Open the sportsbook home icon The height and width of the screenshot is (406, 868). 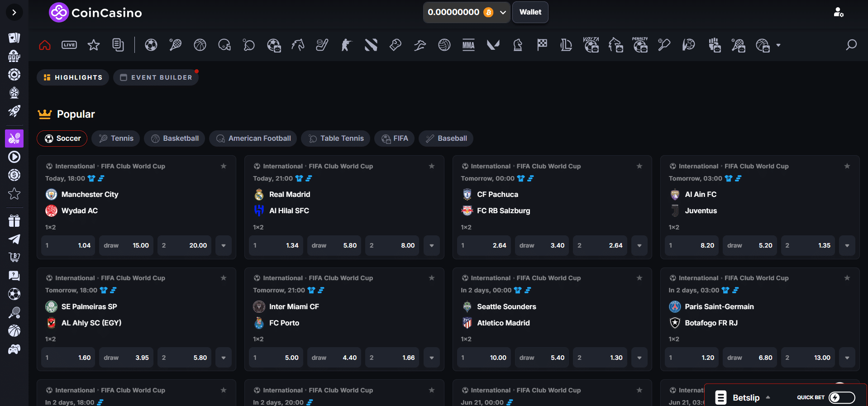click(45, 45)
